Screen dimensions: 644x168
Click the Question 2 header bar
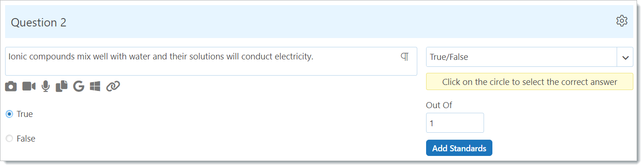coord(319,22)
